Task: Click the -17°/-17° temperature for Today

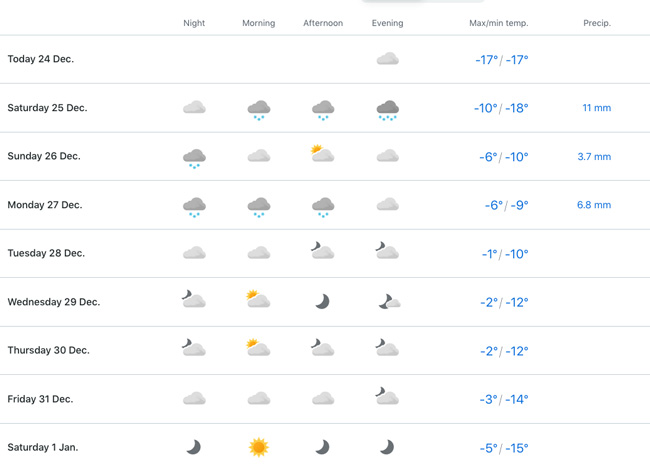Action: click(502, 60)
